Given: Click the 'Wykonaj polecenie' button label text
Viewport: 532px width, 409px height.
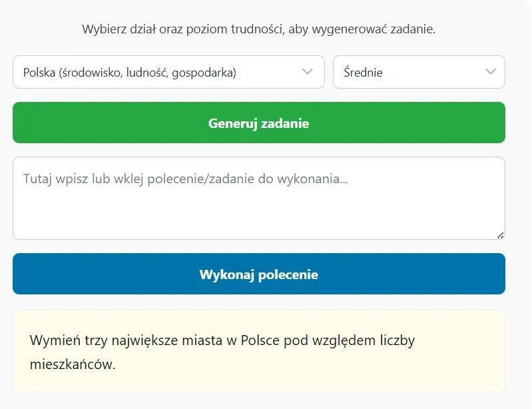Looking at the screenshot, I should point(258,274).
